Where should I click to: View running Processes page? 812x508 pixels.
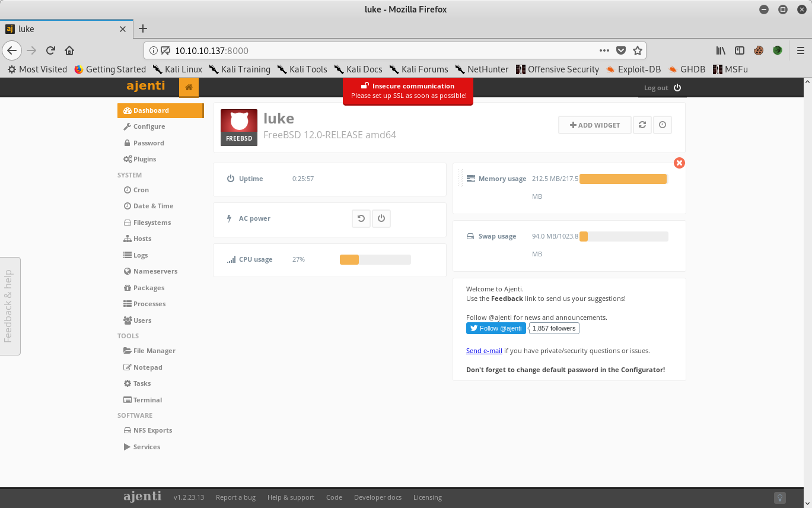tap(144, 304)
